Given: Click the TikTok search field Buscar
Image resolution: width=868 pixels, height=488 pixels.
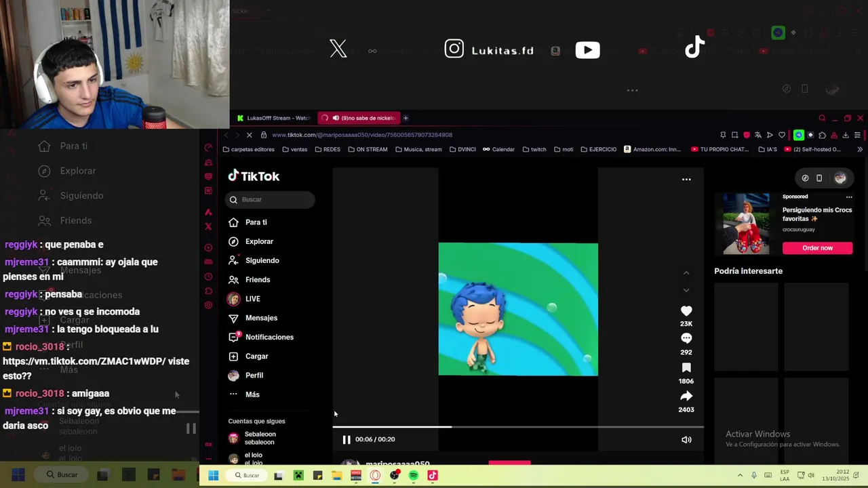Looking at the screenshot, I should click(x=270, y=199).
